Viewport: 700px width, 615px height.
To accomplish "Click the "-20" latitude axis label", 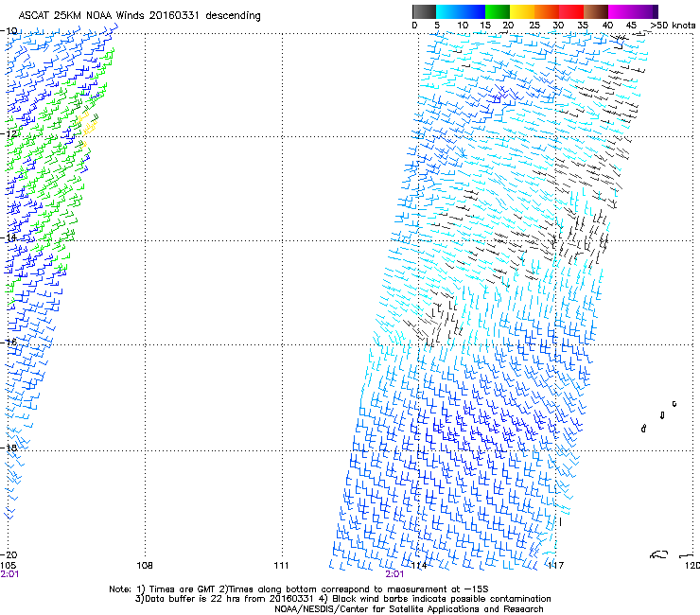I will [x=9, y=554].
